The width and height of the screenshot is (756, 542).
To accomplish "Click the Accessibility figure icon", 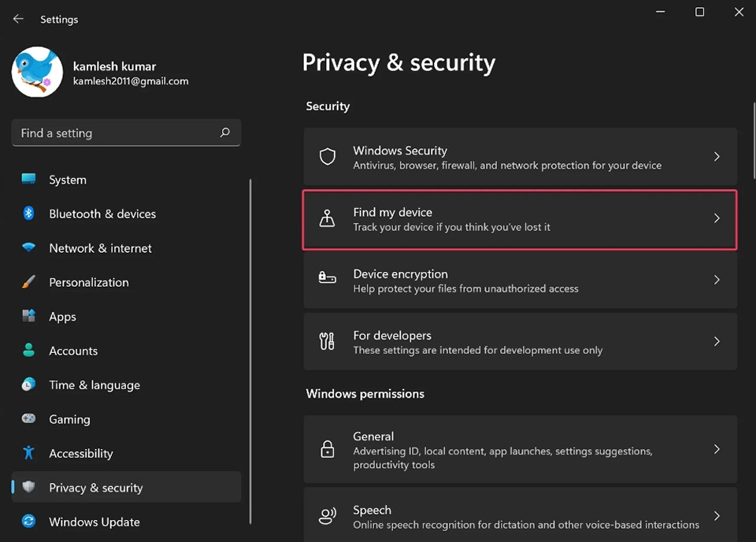I will coord(29,453).
